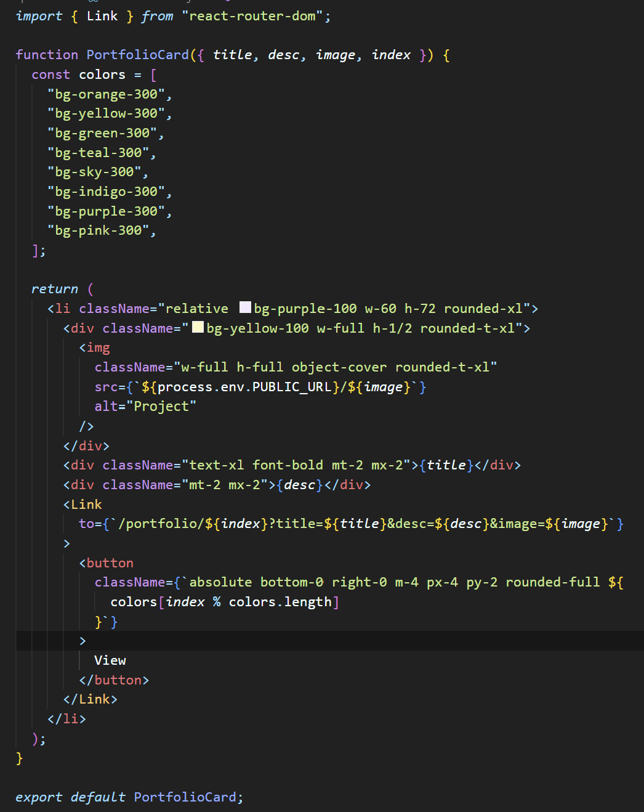Click the "w-full h-full object-cover rounded-t-xl" string
This screenshot has height=812, width=644.
click(x=336, y=367)
